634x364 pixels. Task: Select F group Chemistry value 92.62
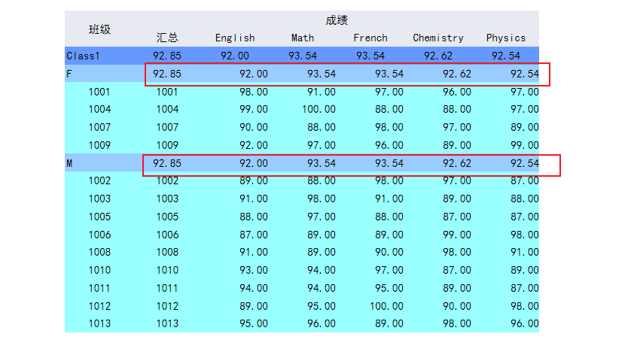click(457, 74)
